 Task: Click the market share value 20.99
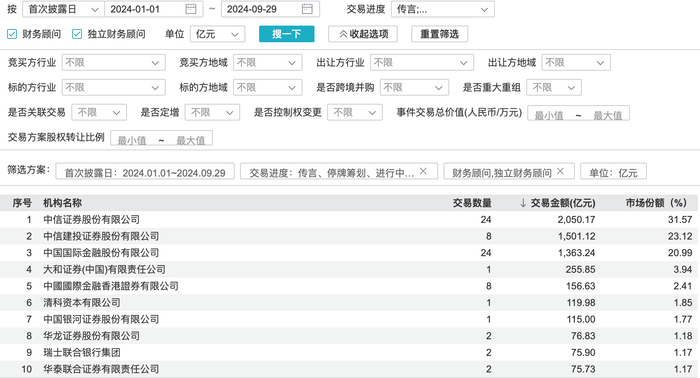(680, 253)
